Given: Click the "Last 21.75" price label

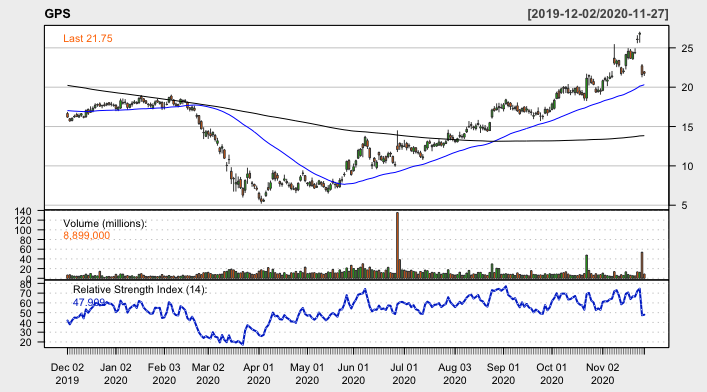Looking at the screenshot, I should coord(88,38).
